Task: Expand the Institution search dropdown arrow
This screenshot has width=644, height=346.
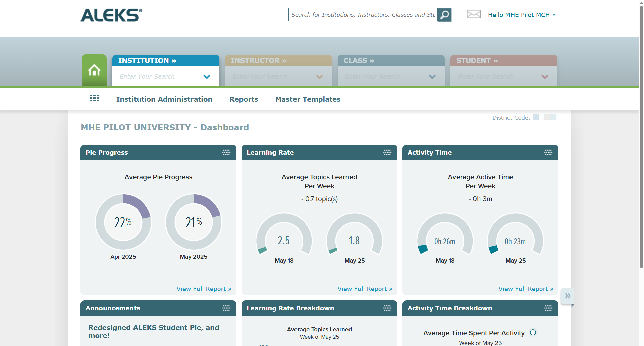Action: [207, 77]
